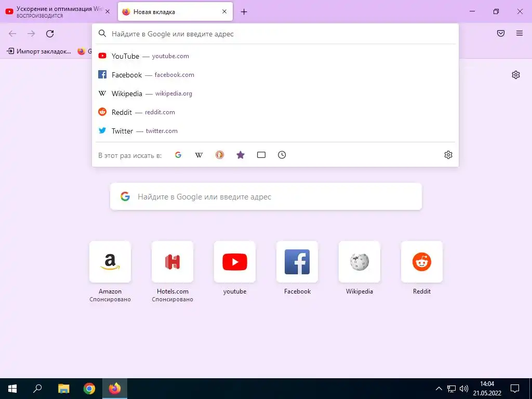The height and width of the screenshot is (399, 532).
Task: Choose YouTube — youtube.com suggestion
Action: (275, 56)
